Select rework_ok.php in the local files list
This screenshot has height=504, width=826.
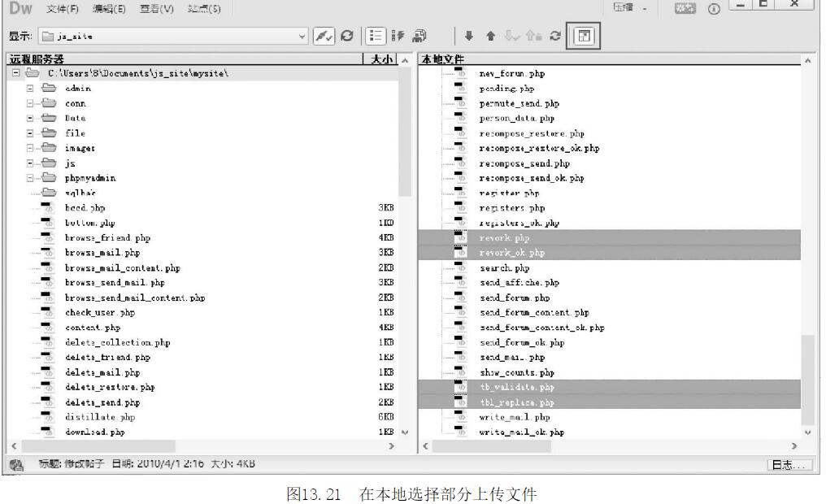(511, 253)
